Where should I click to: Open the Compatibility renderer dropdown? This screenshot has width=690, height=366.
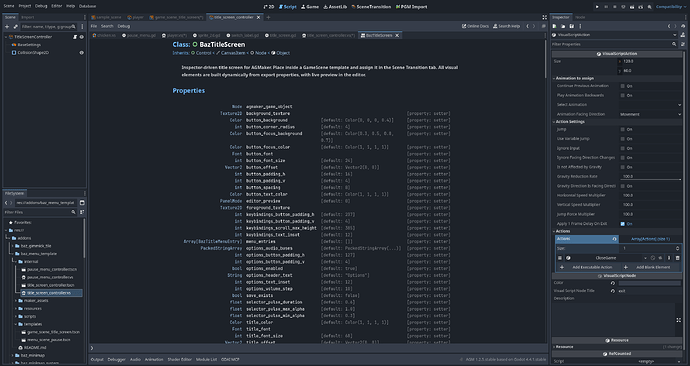pyautogui.click(x=671, y=7)
